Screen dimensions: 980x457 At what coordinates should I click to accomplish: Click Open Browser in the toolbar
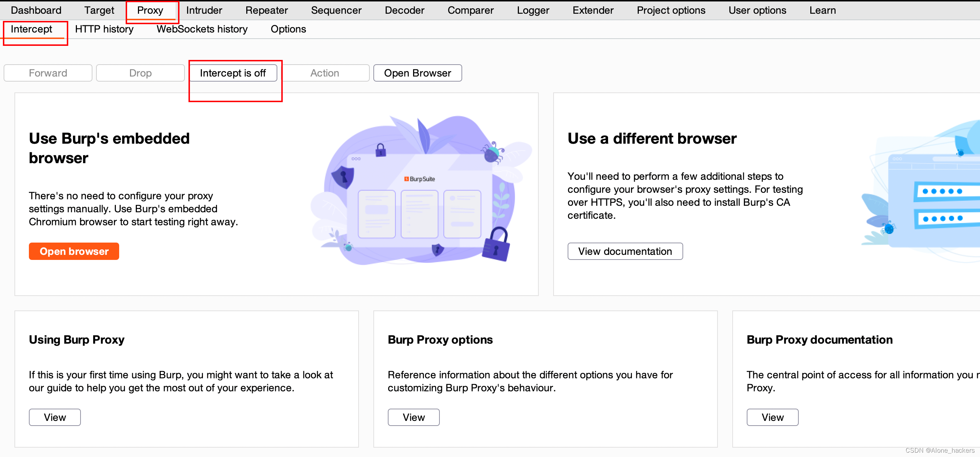tap(417, 73)
